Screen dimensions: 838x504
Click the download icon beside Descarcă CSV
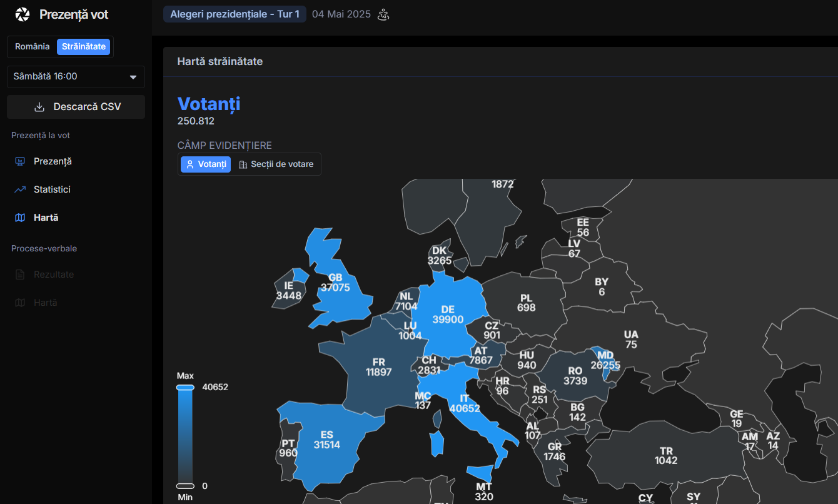(39, 107)
